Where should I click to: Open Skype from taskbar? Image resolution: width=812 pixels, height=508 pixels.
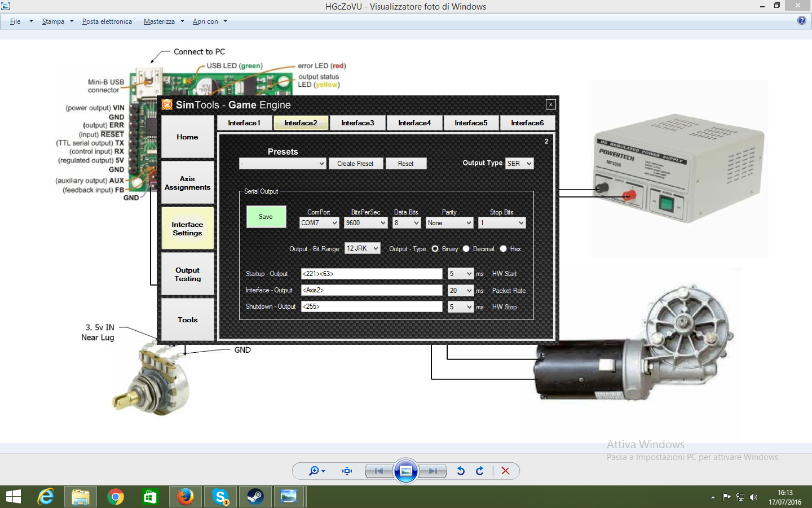point(220,497)
